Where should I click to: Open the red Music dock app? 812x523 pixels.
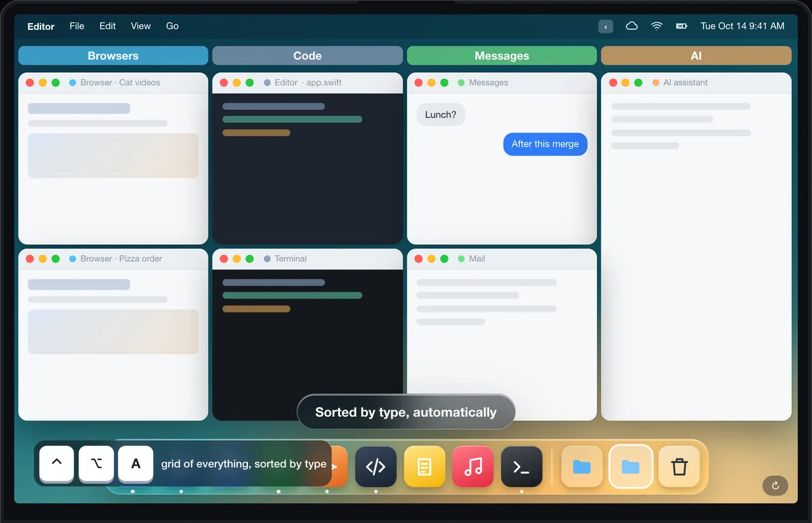click(473, 467)
